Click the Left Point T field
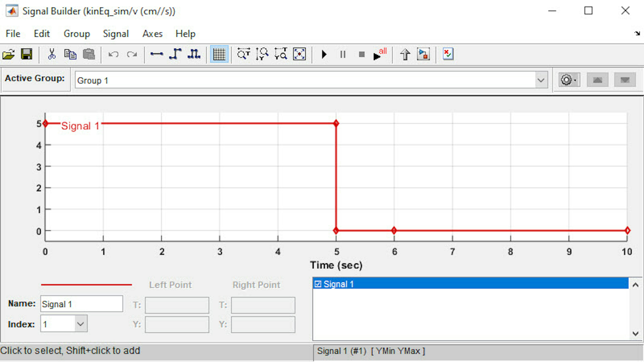 coord(177,305)
